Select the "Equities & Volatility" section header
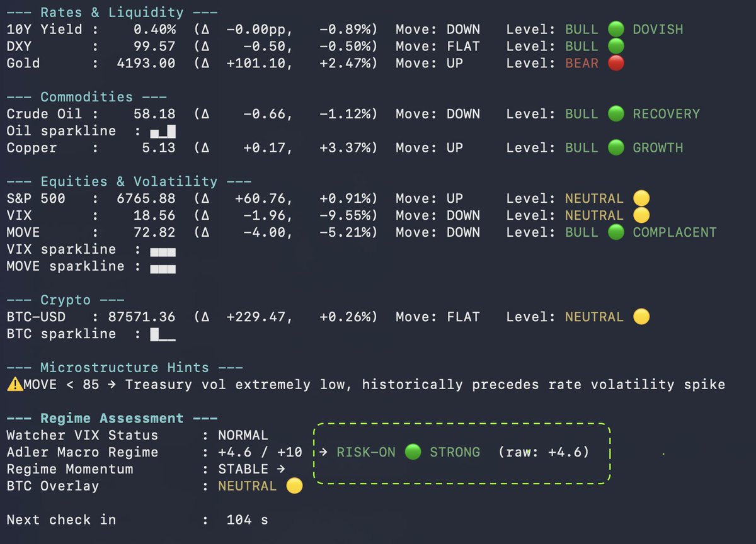The height and width of the screenshot is (544, 756). 129,181
